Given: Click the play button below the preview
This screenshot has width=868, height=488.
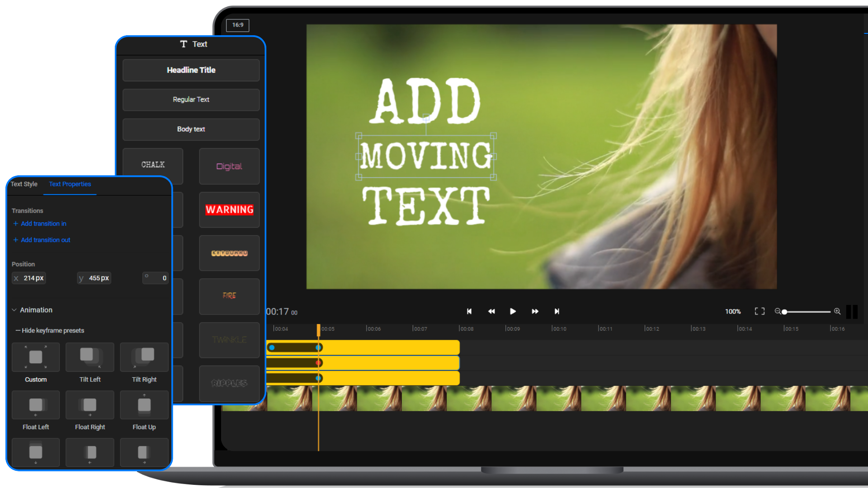Looking at the screenshot, I should click(x=513, y=311).
